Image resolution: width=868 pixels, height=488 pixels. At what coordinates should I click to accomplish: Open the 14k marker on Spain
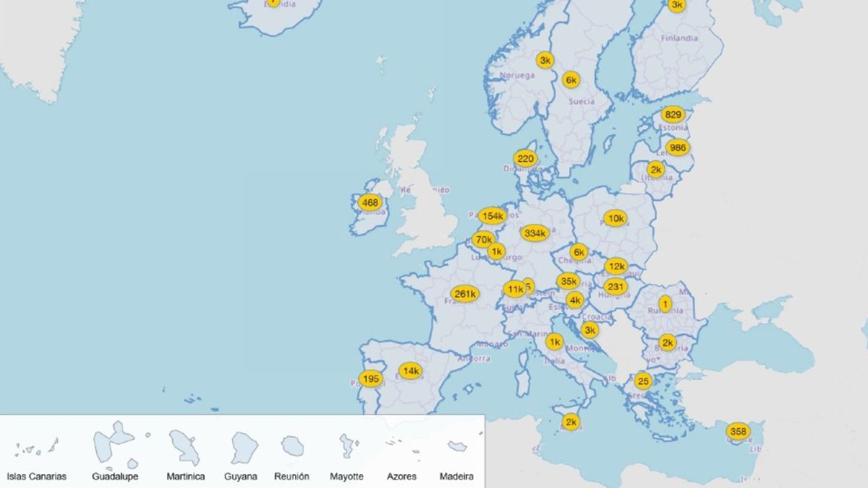[x=411, y=371]
